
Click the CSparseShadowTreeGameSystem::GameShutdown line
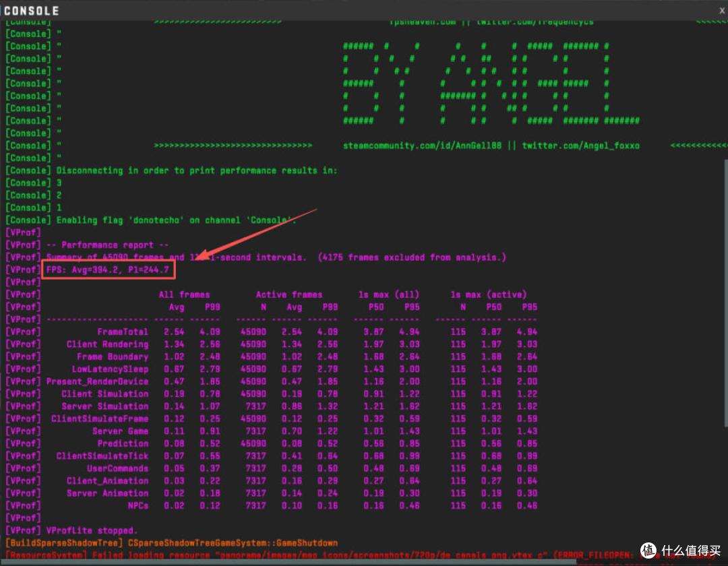point(233,543)
